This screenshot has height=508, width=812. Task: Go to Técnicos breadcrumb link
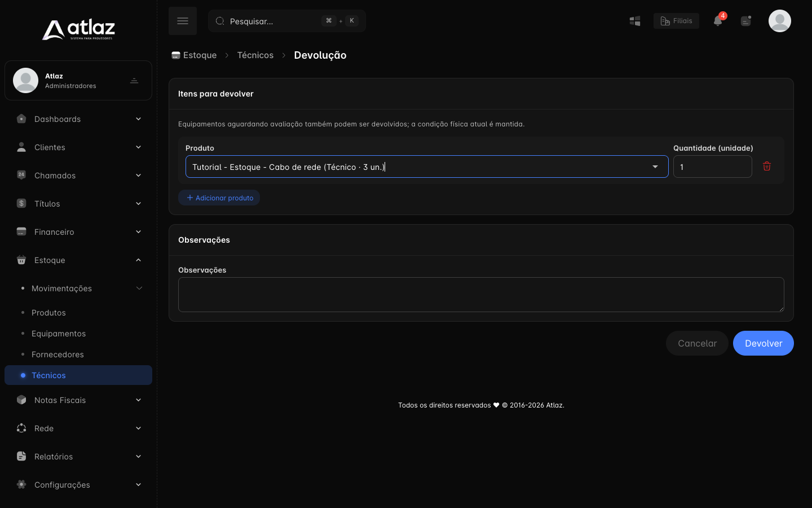click(x=255, y=55)
